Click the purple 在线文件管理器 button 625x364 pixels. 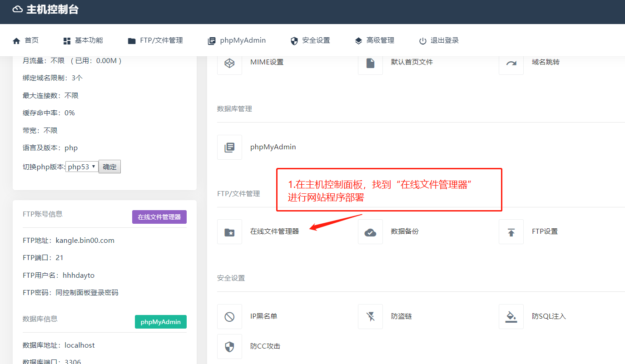pyautogui.click(x=159, y=217)
